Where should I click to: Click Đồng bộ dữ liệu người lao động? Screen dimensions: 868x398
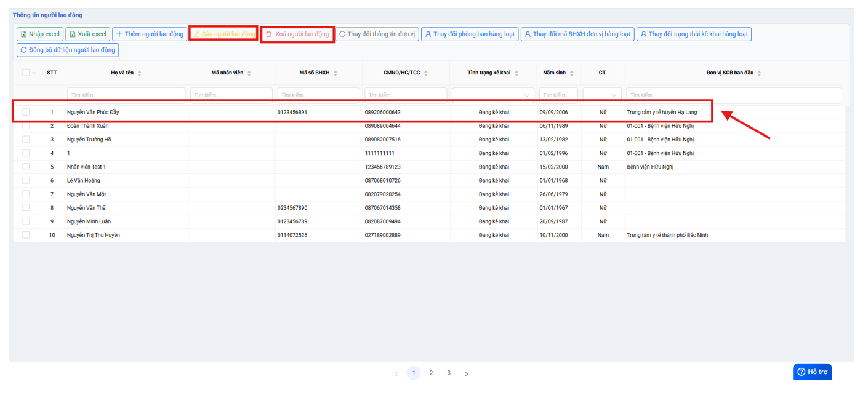pyautogui.click(x=68, y=50)
